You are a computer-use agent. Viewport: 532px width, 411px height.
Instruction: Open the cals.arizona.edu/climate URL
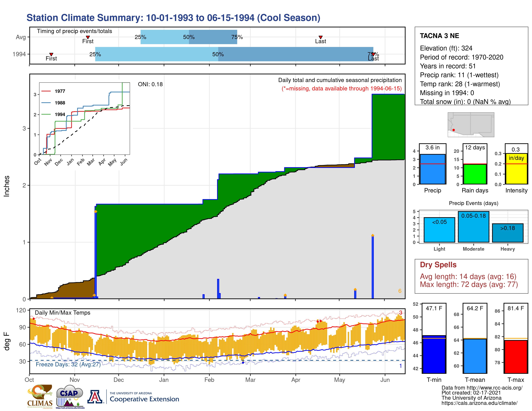[479, 403]
